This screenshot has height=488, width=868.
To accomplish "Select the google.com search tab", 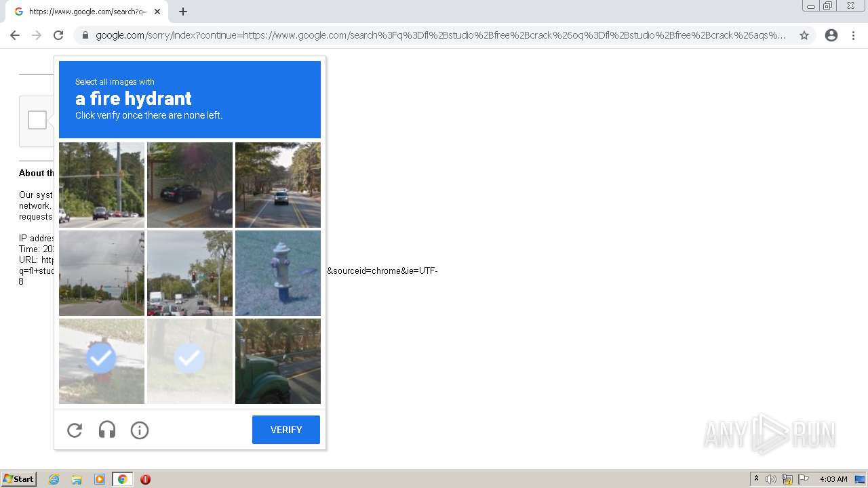I will (87, 12).
